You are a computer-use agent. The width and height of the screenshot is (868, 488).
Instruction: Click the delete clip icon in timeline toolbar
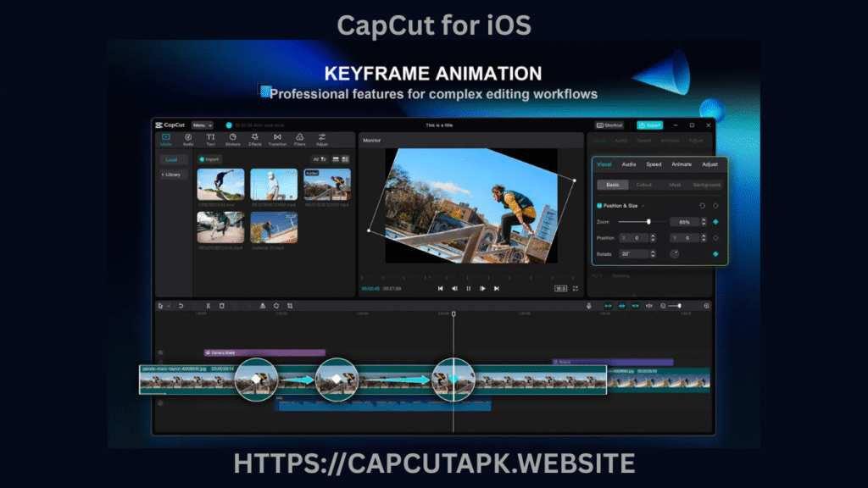(x=221, y=305)
